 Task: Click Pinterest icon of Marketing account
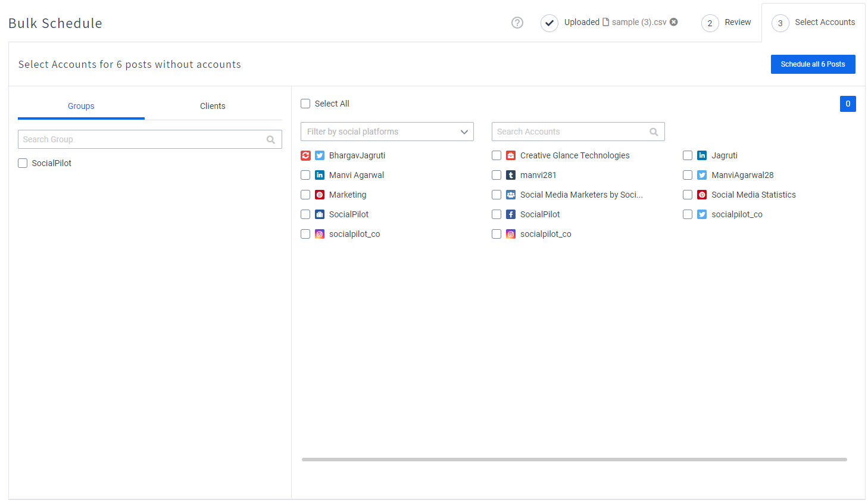(x=320, y=195)
